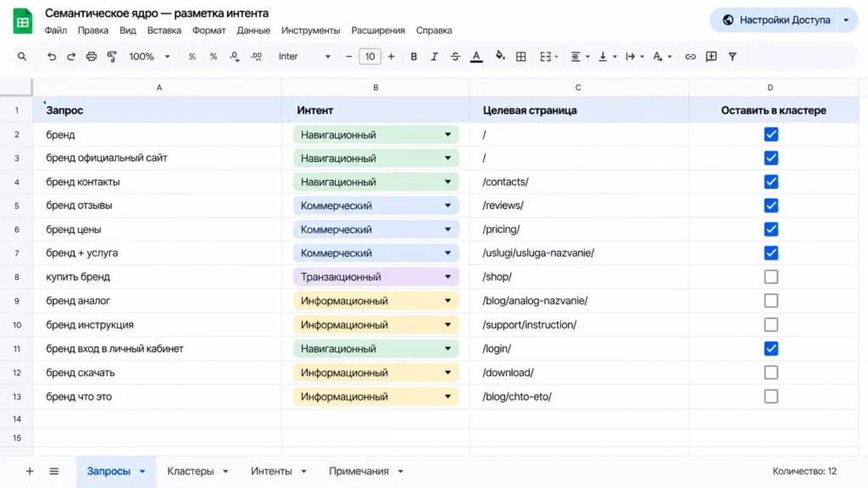Viewport: 868px width, 488px height.
Task: Open the Вставка menu
Action: click(x=164, y=30)
